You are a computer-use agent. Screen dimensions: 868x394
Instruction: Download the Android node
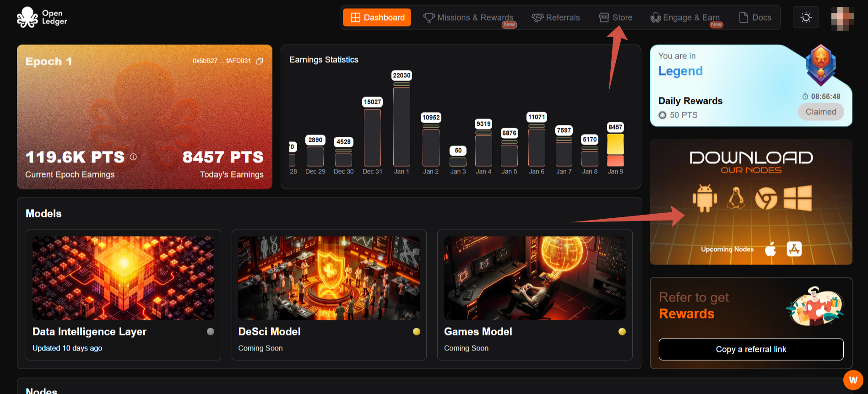[704, 199]
